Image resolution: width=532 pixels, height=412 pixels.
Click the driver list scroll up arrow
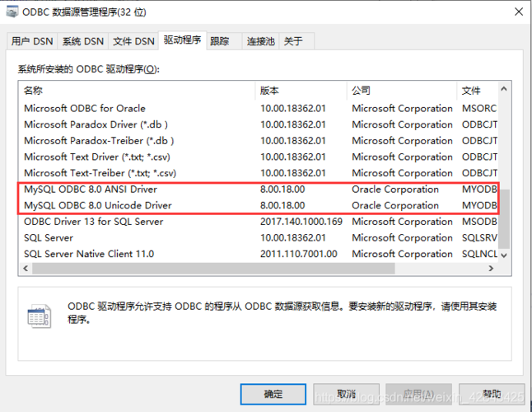(504, 89)
